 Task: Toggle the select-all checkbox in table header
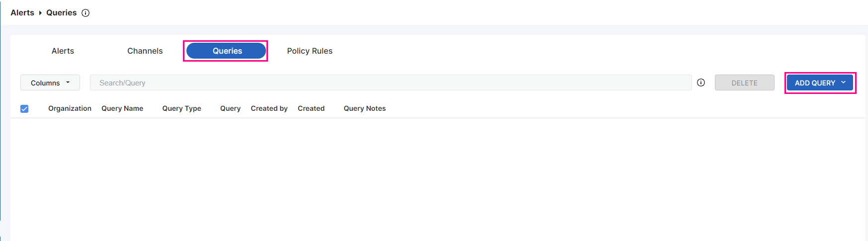coord(24,109)
